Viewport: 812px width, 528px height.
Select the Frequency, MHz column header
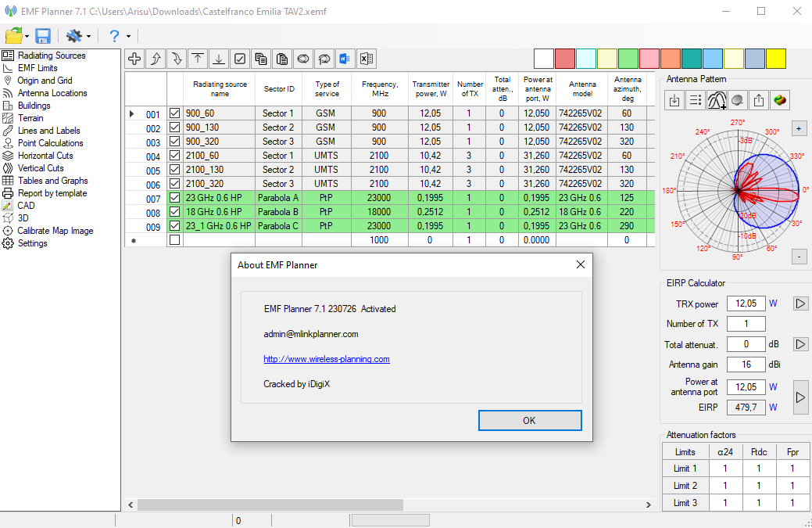(380, 89)
